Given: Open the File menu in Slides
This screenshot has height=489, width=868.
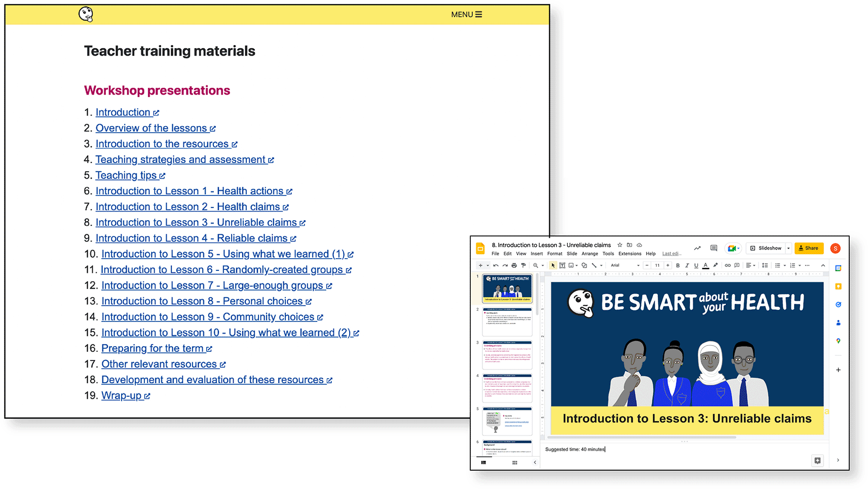Looking at the screenshot, I should click(x=495, y=254).
